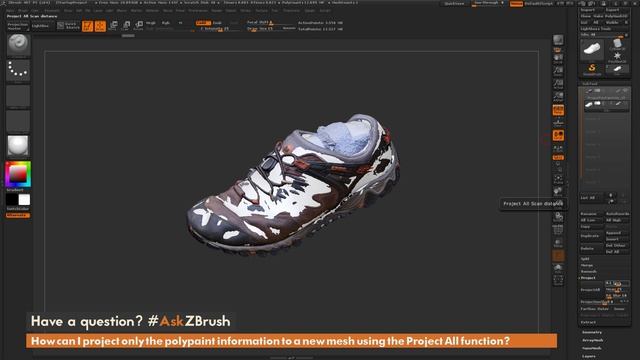Select the Rotate mode icon in top shelf

coord(139,26)
